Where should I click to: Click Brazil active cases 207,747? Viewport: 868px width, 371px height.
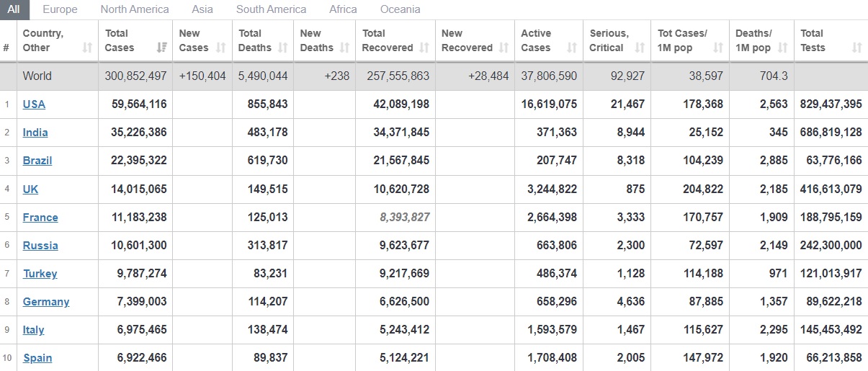tap(557, 160)
